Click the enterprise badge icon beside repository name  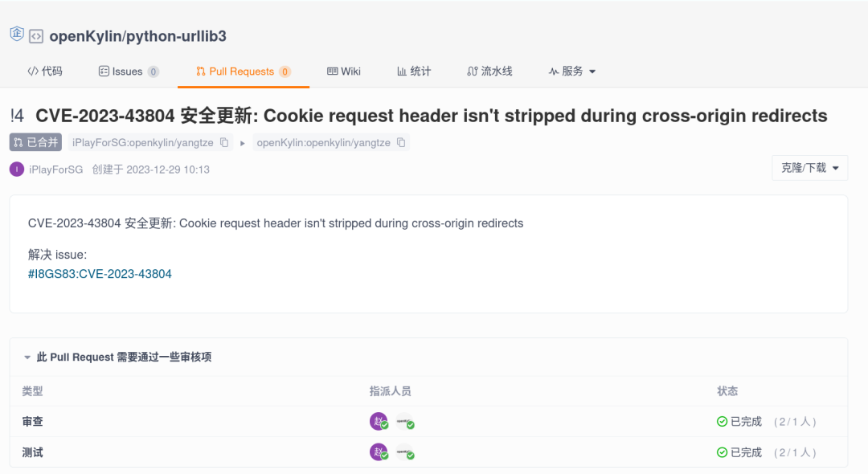(16, 35)
